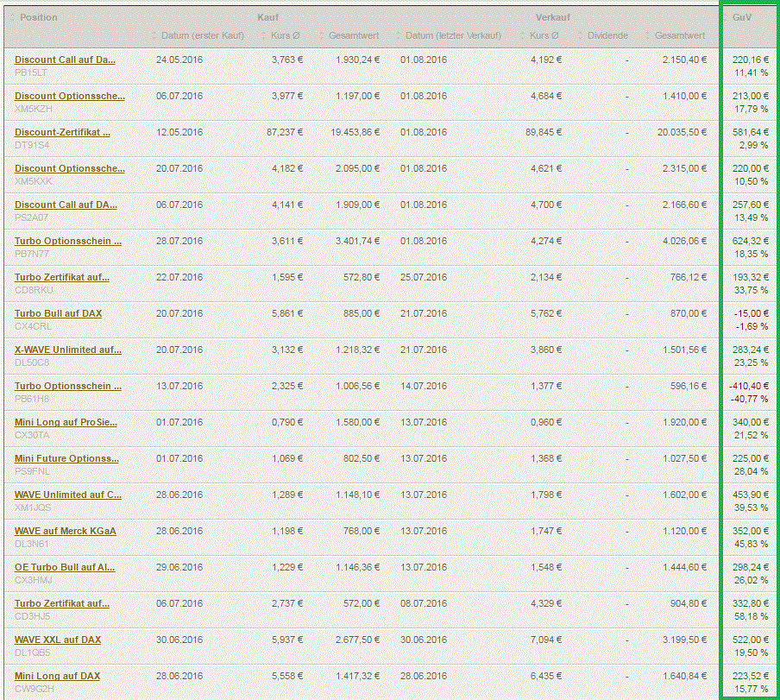Click the percentage 45,83 %
780x700 pixels.
752,545
